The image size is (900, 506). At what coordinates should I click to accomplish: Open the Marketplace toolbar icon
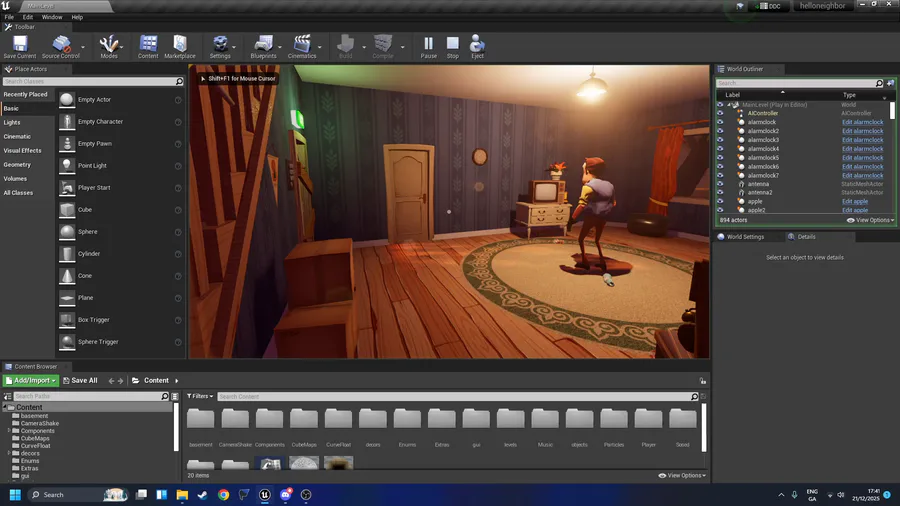(180, 47)
